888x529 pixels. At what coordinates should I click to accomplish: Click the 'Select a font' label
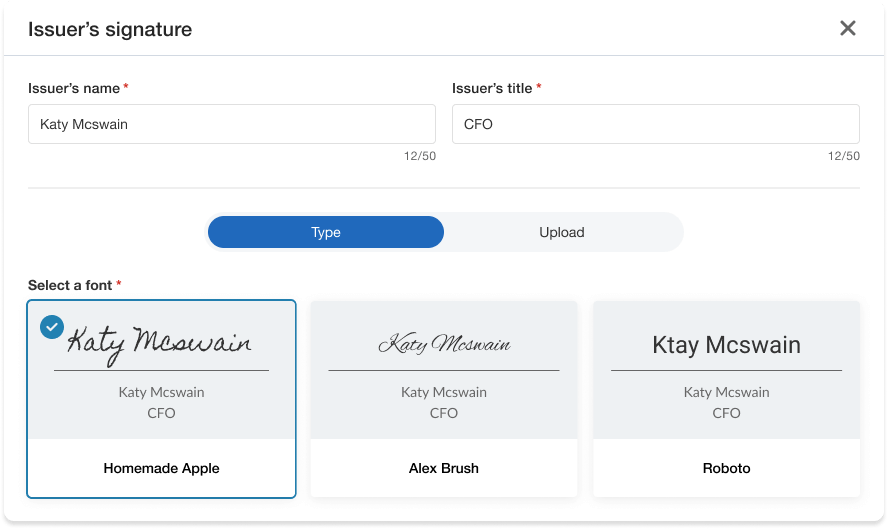[70, 285]
